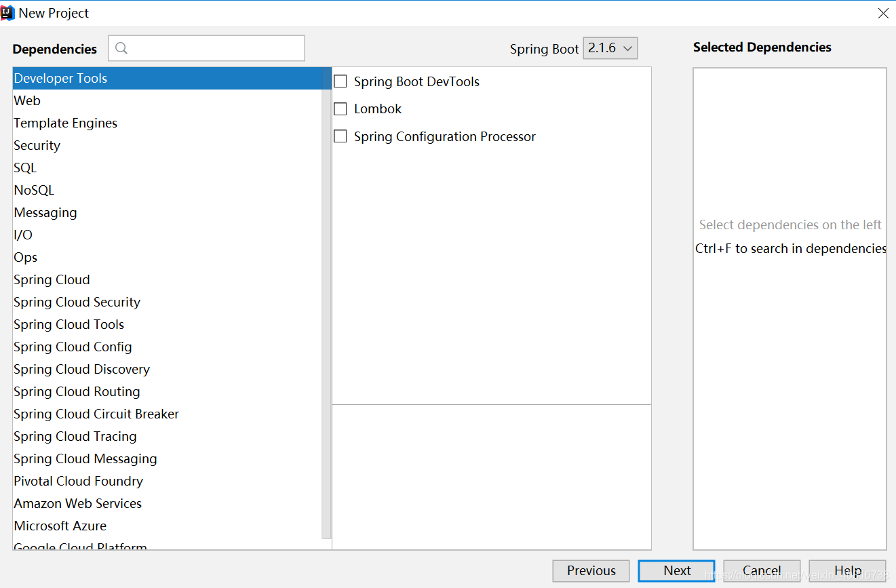Screen dimensions: 896x588
Task: Choose Spring Cloud Config
Action: click(168, 347)
